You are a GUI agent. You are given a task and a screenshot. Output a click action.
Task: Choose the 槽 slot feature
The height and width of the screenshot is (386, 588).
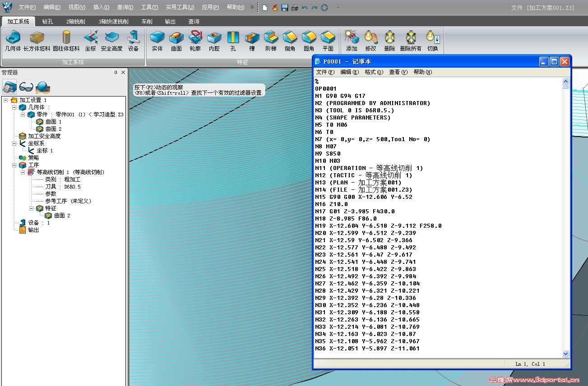[252, 41]
